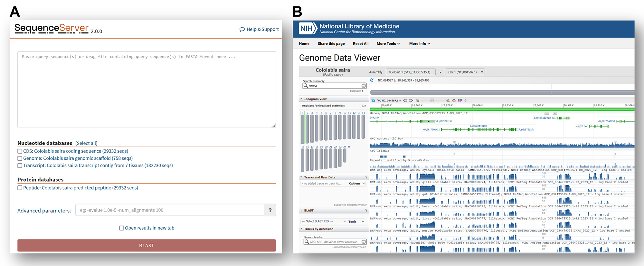
Task: Enable the Genome genomic scaffold database checkbox
Action: (x=20, y=158)
